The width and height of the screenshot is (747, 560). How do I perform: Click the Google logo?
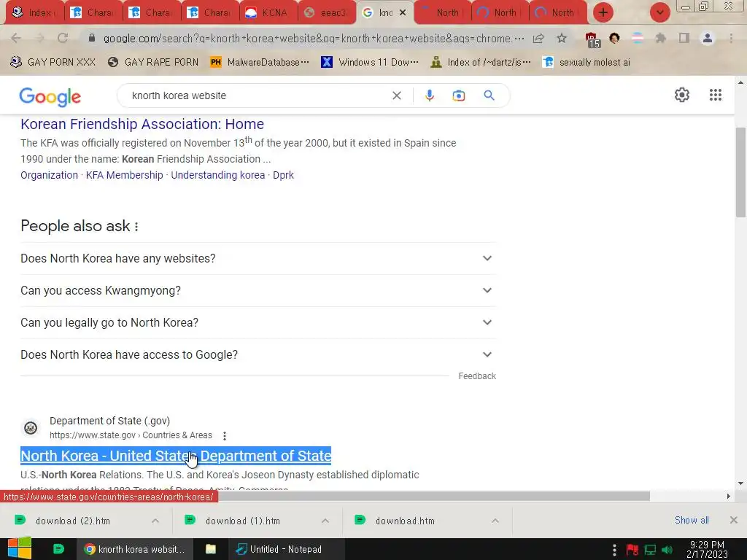(x=50, y=97)
